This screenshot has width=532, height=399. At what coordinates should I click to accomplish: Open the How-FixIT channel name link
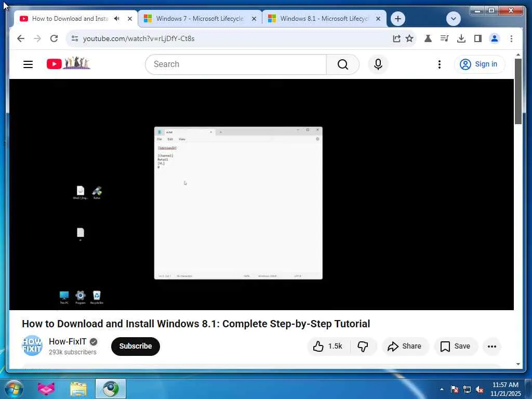[68, 341]
